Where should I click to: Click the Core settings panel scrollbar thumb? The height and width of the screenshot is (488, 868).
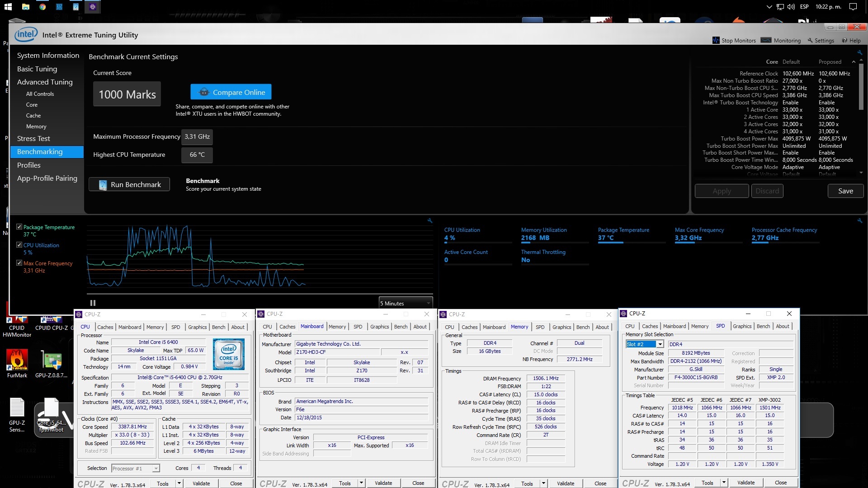(861, 86)
